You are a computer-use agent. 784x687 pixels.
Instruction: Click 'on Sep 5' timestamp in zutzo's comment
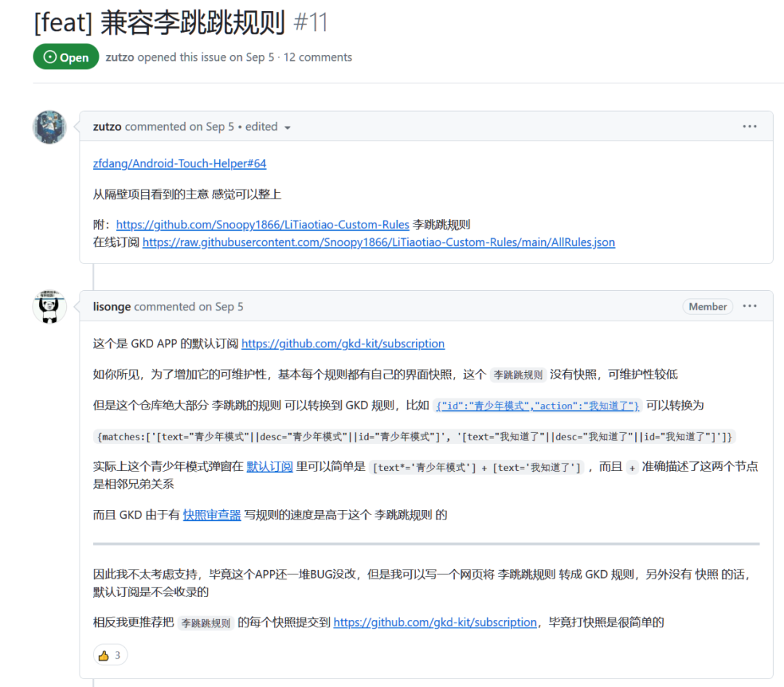click(x=211, y=126)
